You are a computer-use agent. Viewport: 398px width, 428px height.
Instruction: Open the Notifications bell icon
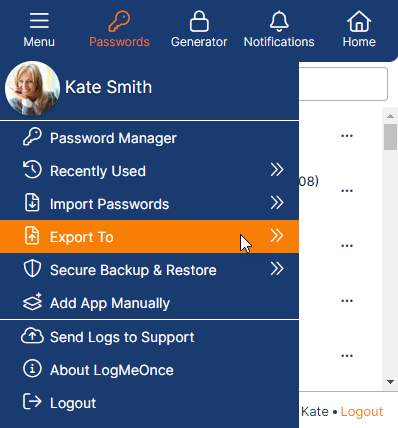(279, 21)
